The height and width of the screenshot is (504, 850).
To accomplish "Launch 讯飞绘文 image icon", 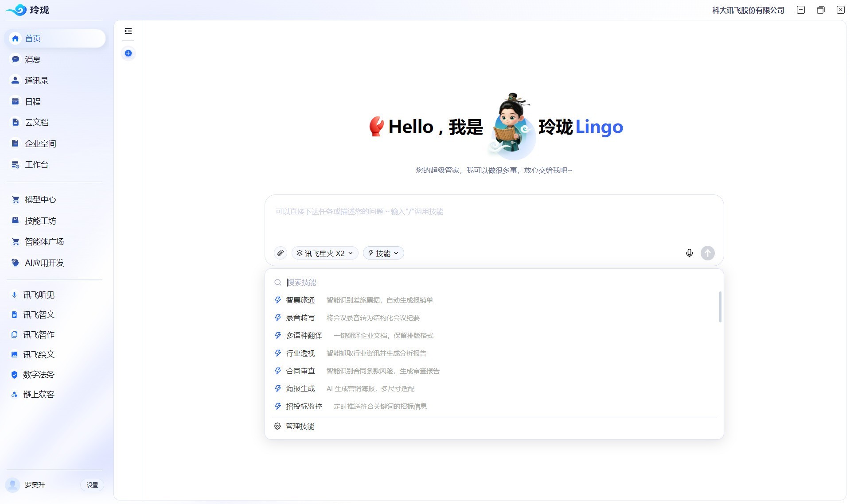I will coord(14,355).
